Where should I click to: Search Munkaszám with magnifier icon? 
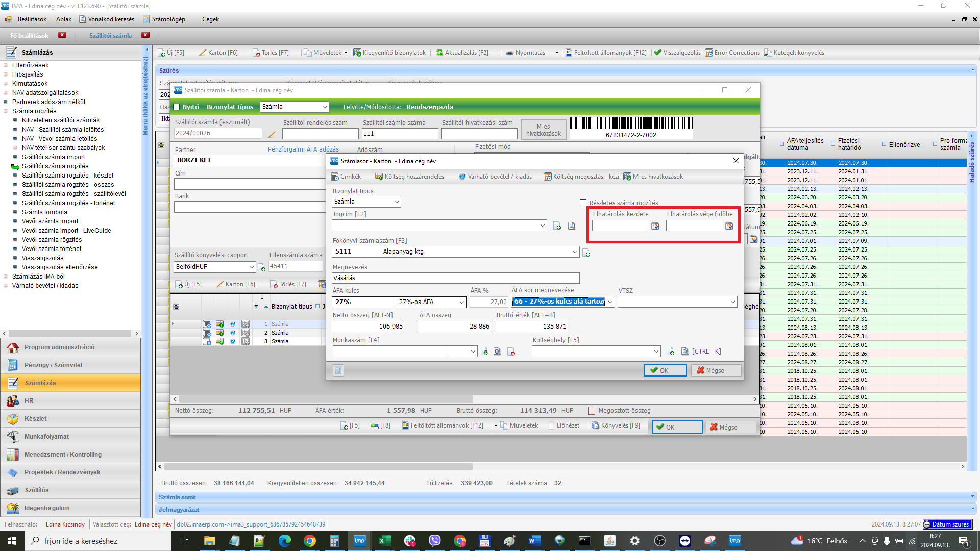pyautogui.click(x=497, y=352)
